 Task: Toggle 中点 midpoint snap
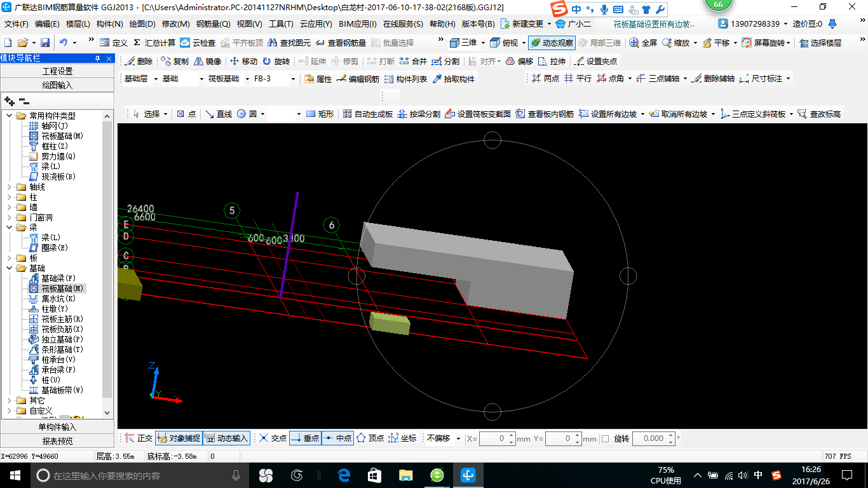coord(337,438)
